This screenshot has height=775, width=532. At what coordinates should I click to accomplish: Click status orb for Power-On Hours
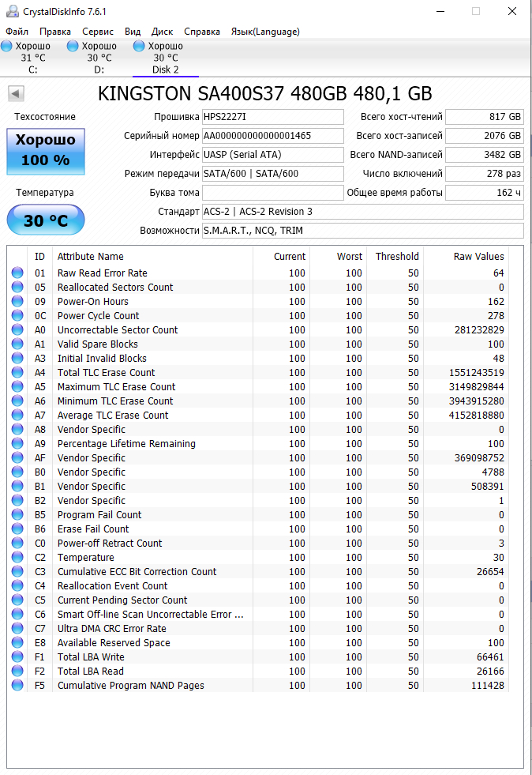[17, 301]
